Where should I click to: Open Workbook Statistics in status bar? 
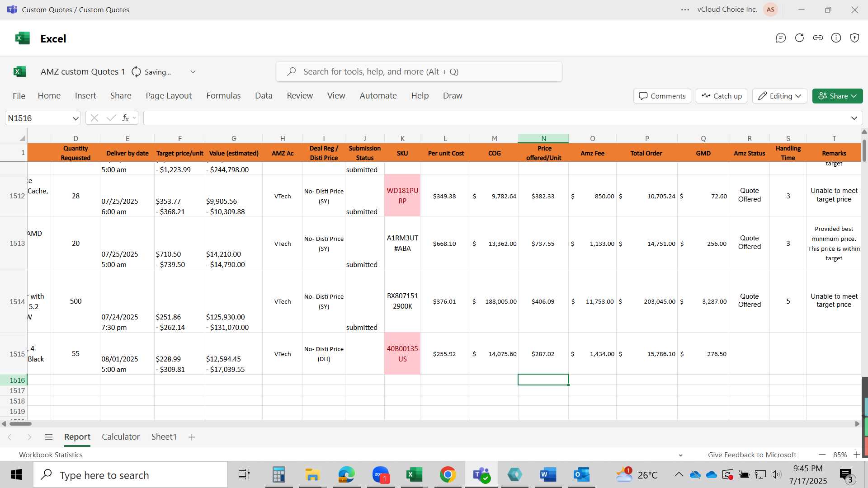tap(51, 455)
